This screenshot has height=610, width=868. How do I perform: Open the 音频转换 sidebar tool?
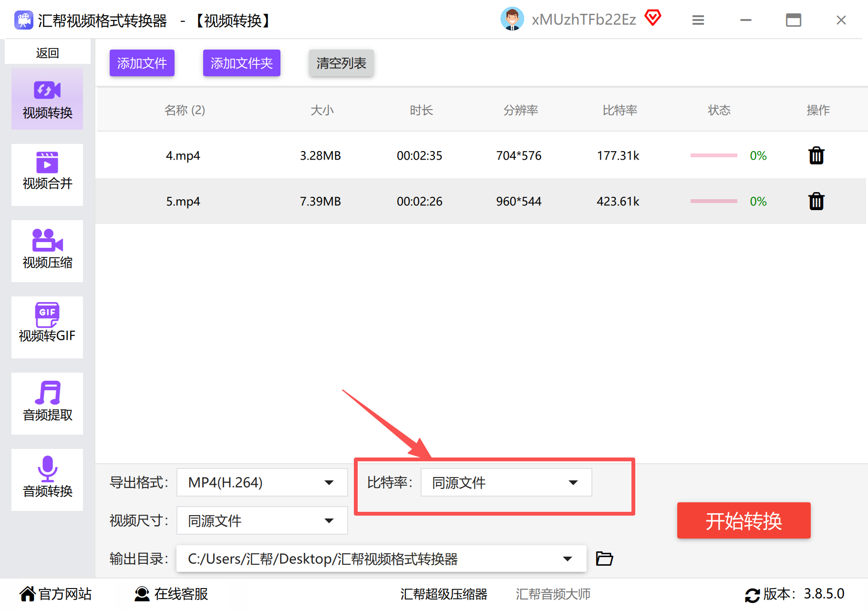tap(47, 479)
